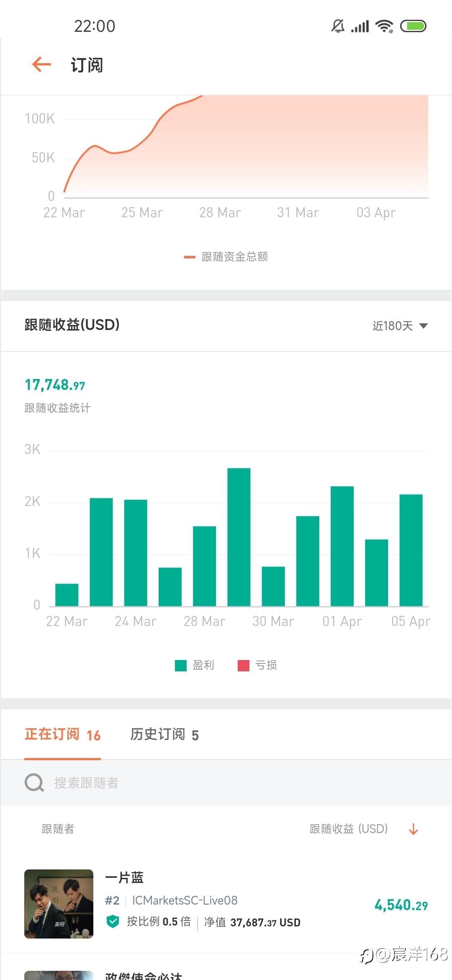Tap 净值 37,687.37 USD text
This screenshot has height=980, width=452.
[252, 922]
